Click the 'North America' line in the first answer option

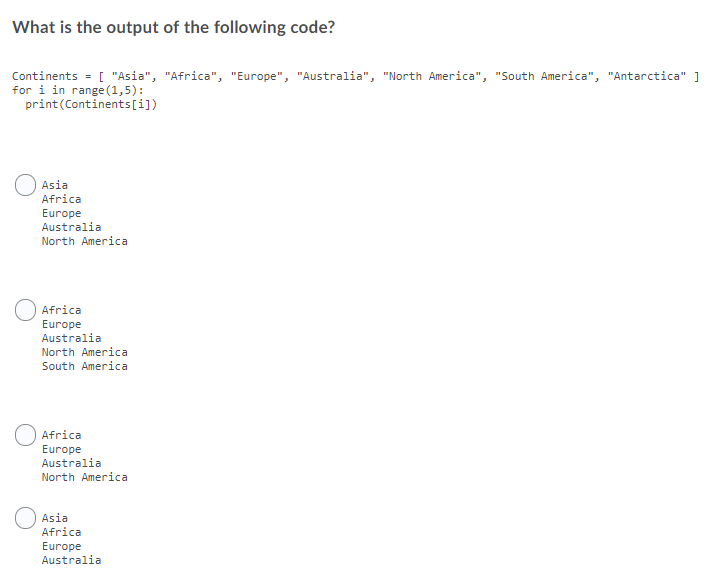pyautogui.click(x=84, y=241)
